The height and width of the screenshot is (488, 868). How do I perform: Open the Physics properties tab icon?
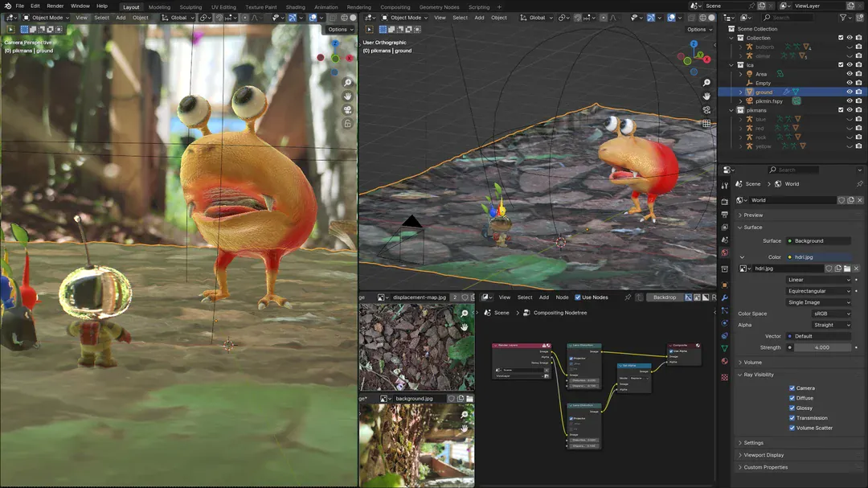tap(725, 323)
